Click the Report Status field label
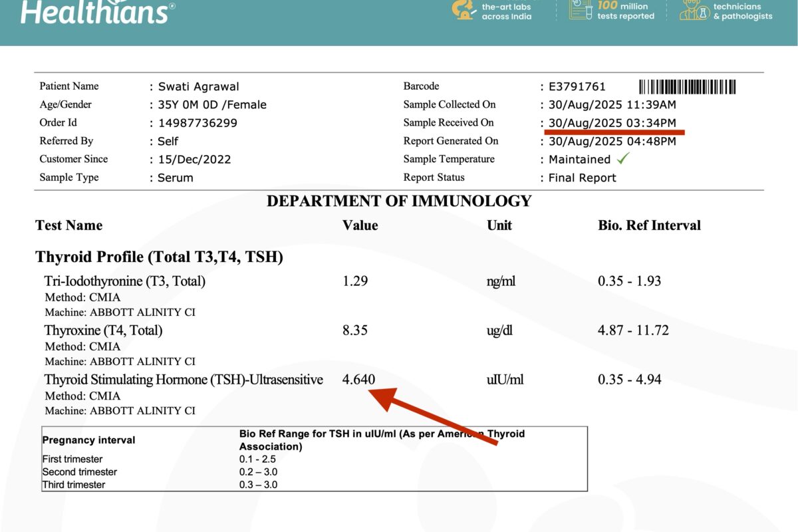 tap(434, 178)
